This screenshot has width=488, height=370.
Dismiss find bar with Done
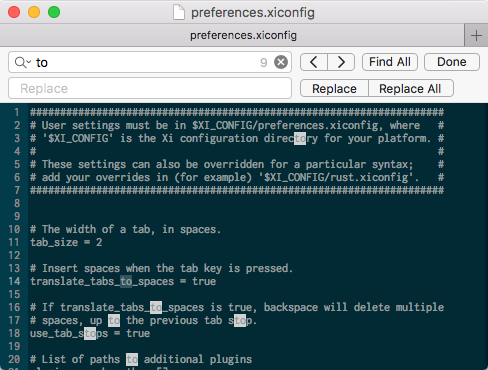click(452, 62)
